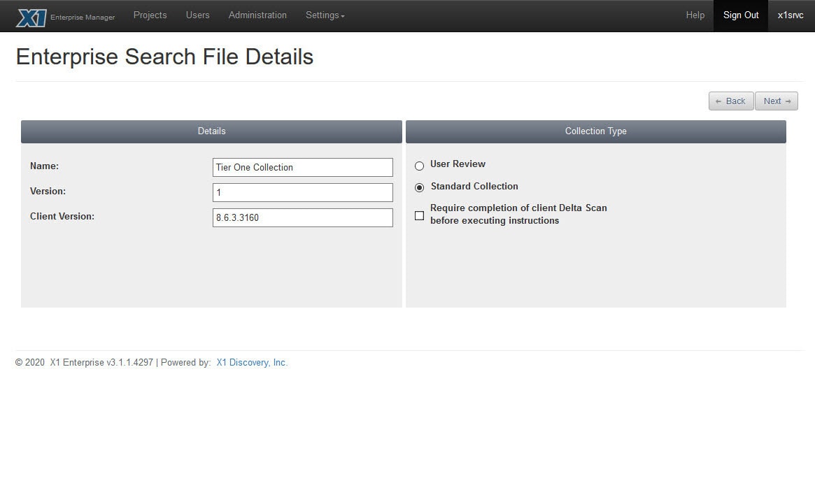
Task: Open the Help page
Action: tap(695, 15)
